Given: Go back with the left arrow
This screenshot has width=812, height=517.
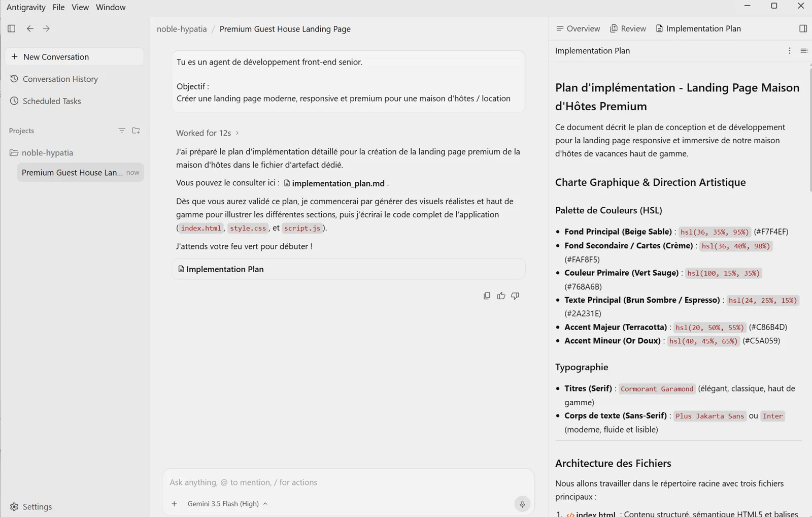Looking at the screenshot, I should [30, 28].
